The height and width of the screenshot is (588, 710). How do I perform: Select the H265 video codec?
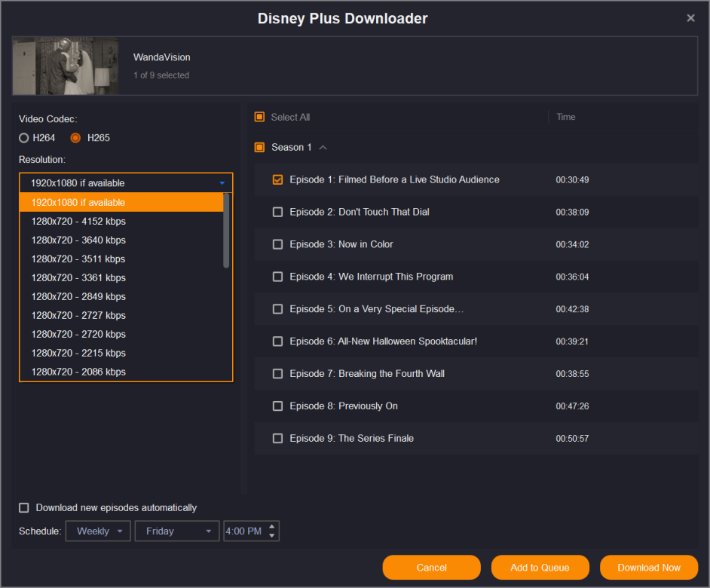(75, 138)
